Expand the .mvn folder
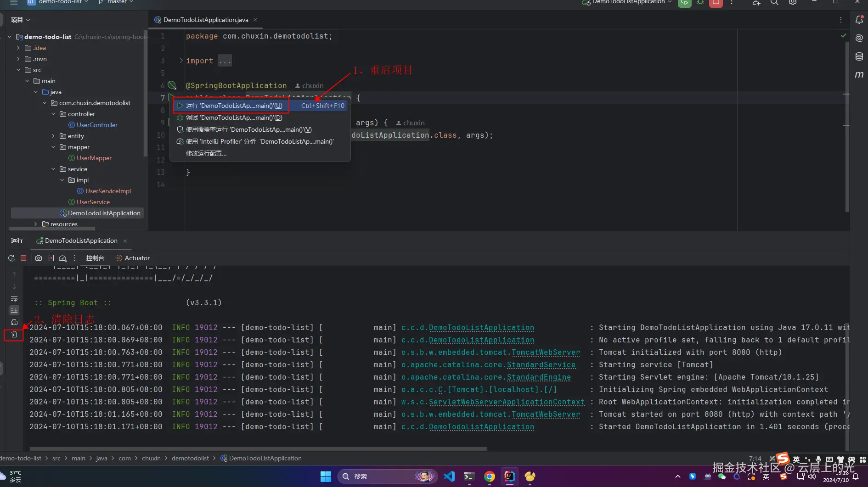Viewport: 868px width, 487px height. 18,59
